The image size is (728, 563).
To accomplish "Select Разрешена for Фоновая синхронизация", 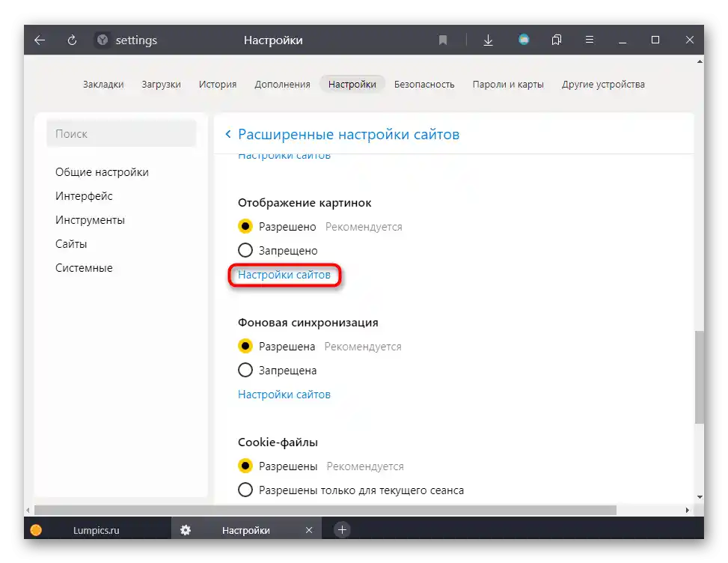I will point(245,346).
